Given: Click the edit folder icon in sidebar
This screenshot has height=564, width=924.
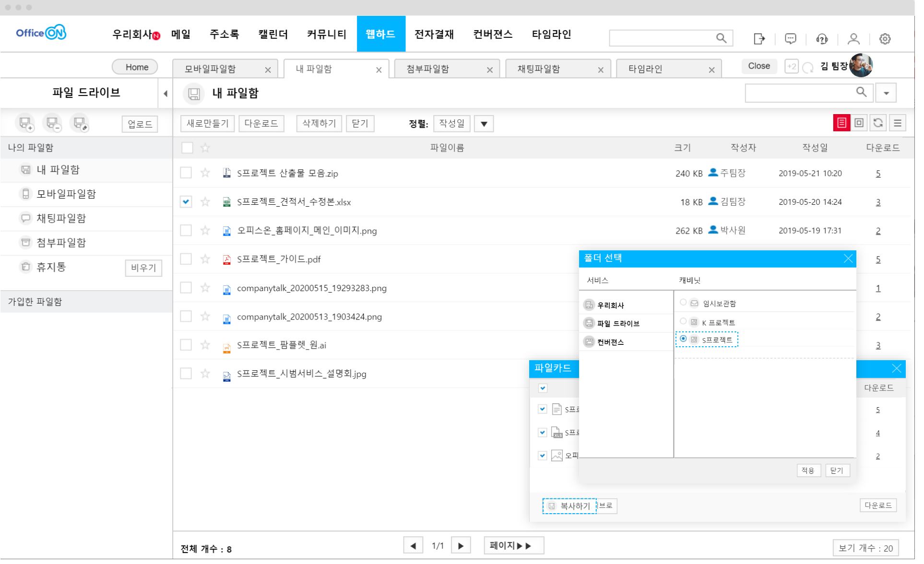Looking at the screenshot, I should 80,124.
